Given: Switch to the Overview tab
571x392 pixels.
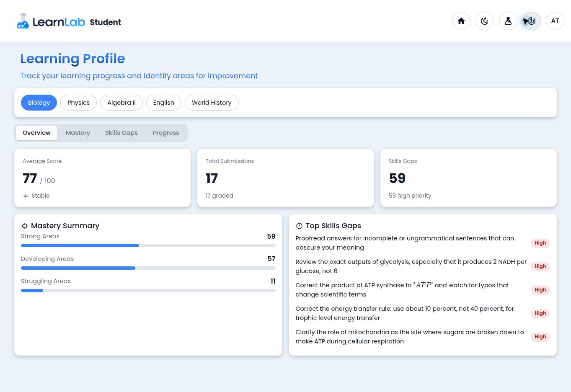Looking at the screenshot, I should click(x=36, y=133).
